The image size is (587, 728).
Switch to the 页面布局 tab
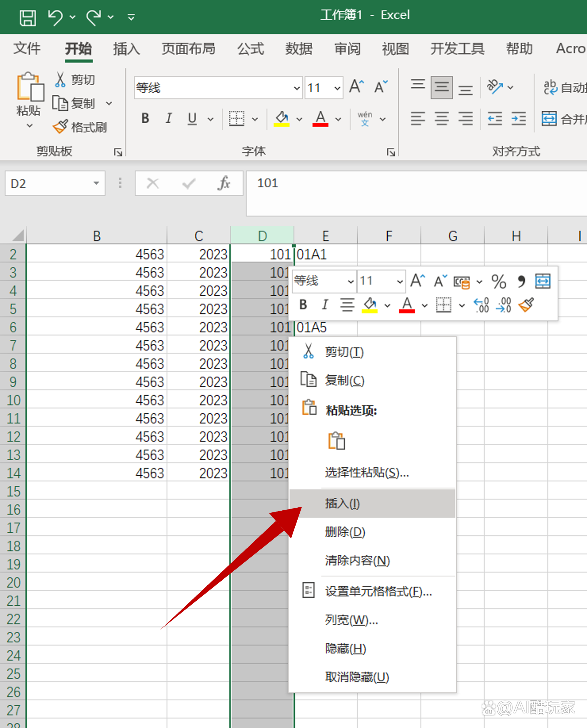point(188,49)
